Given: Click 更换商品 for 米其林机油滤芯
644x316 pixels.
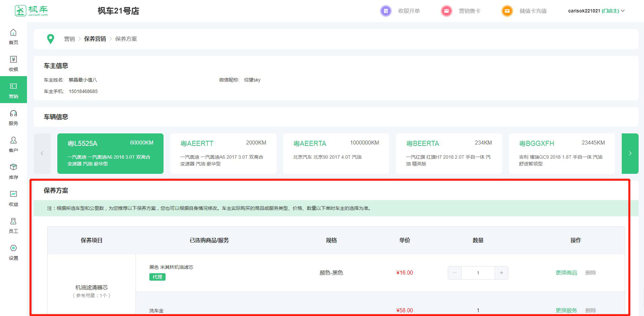Looking at the screenshot, I should click(x=566, y=273).
